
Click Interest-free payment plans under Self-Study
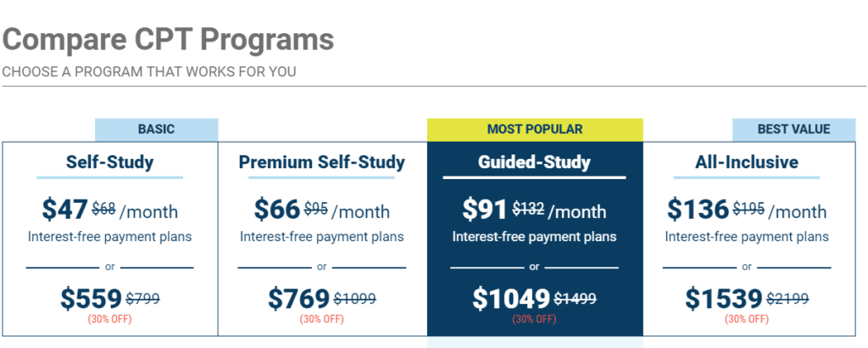(x=109, y=237)
